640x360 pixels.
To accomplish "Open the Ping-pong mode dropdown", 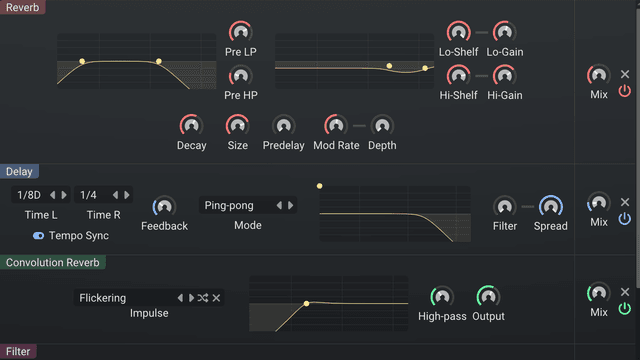I will (x=248, y=205).
